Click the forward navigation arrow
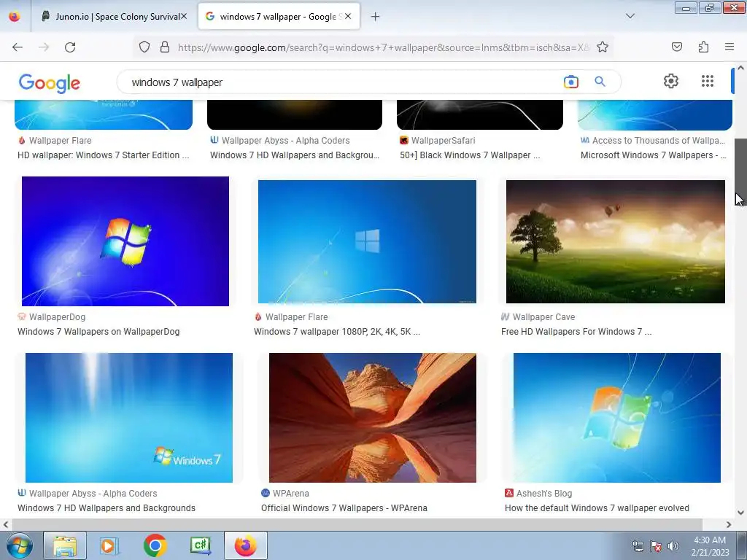The height and width of the screenshot is (560, 747). [44, 47]
